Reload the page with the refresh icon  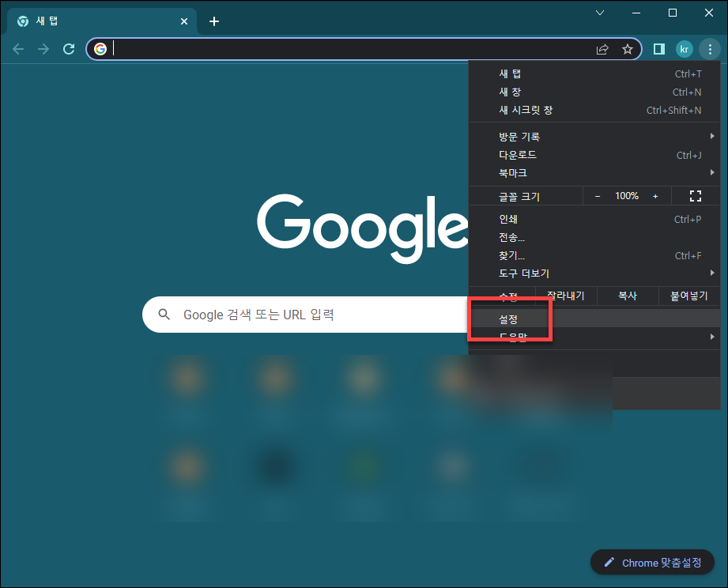click(69, 49)
